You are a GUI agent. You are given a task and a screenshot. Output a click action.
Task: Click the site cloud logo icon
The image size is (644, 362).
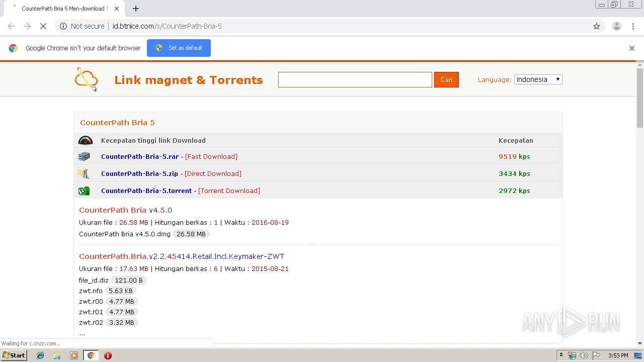86,79
